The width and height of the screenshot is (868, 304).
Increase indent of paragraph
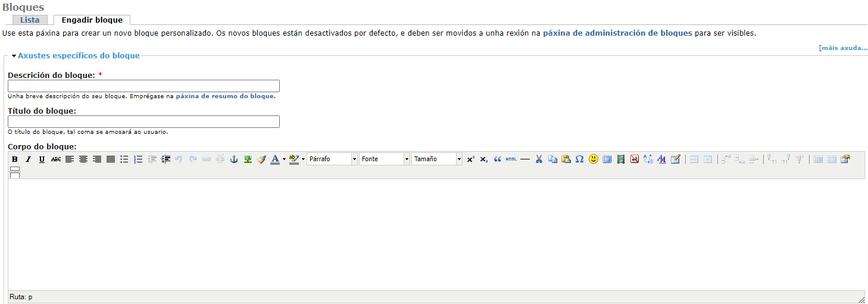[166, 159]
